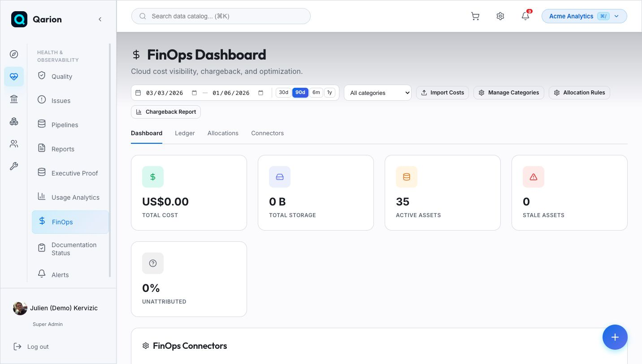Screen dimensions: 642x364
Task: Switch to the Allocations tab
Action: pyautogui.click(x=223, y=133)
